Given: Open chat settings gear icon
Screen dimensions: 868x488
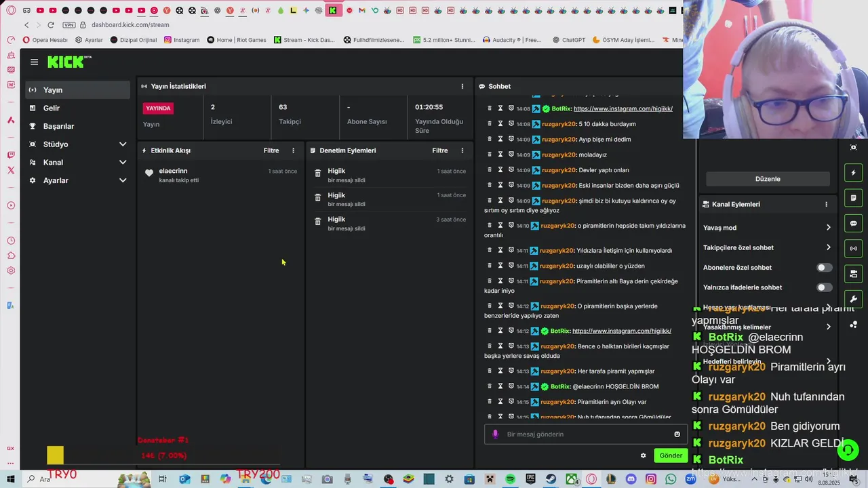Looking at the screenshot, I should (643, 455).
